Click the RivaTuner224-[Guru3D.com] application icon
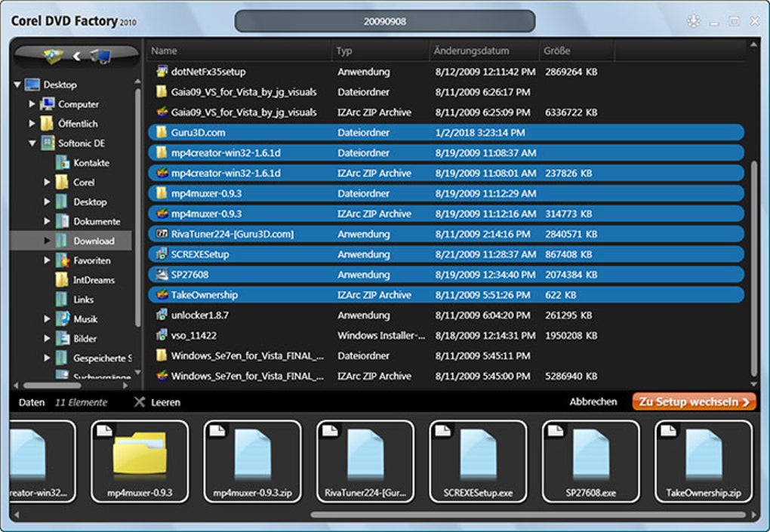 point(161,234)
